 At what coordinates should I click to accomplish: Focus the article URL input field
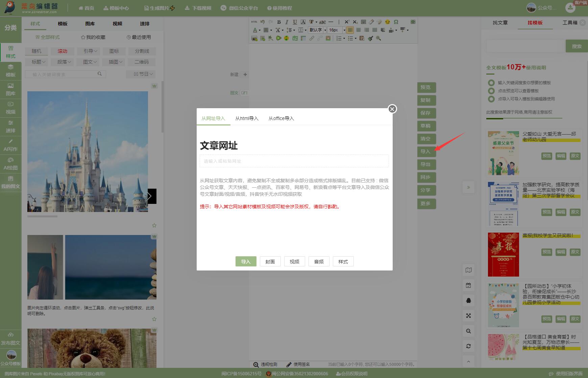pyautogui.click(x=294, y=161)
